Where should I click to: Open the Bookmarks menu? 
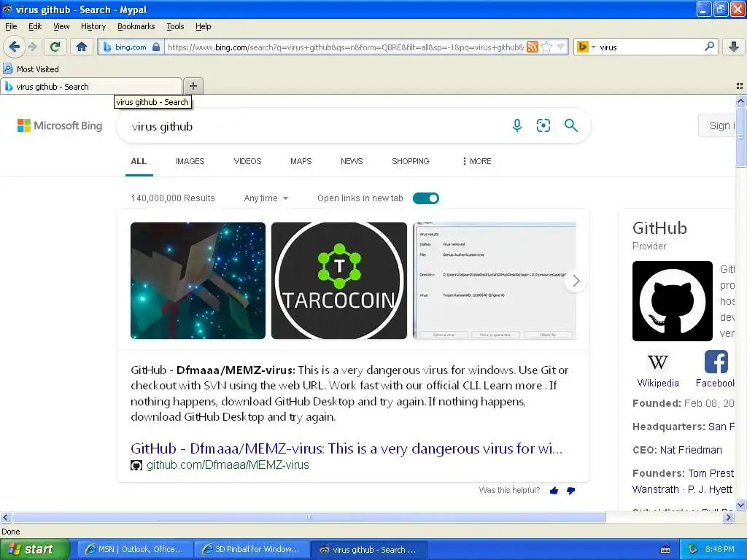(x=136, y=26)
